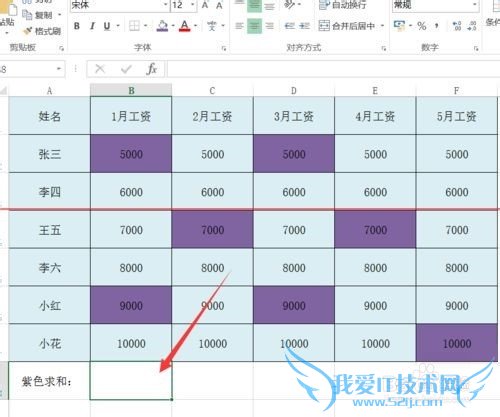Select column F header
The width and height of the screenshot is (500, 417).
click(456, 90)
